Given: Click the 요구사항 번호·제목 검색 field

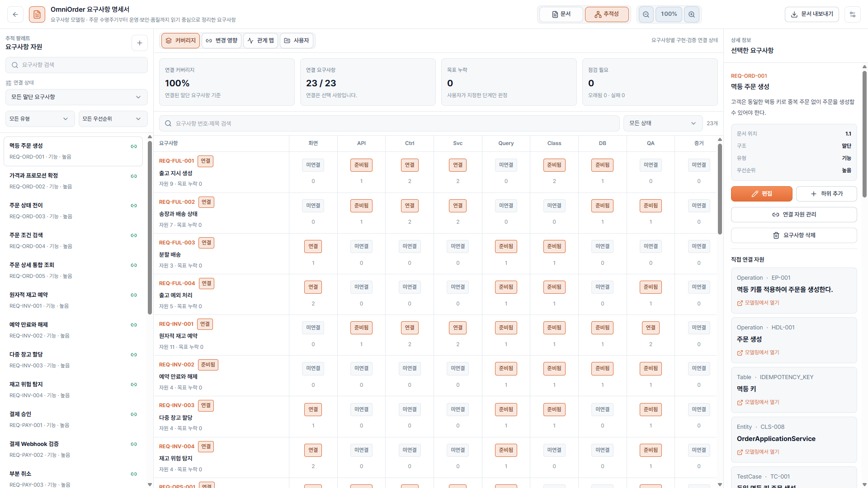Looking at the screenshot, I should pyautogui.click(x=389, y=123).
